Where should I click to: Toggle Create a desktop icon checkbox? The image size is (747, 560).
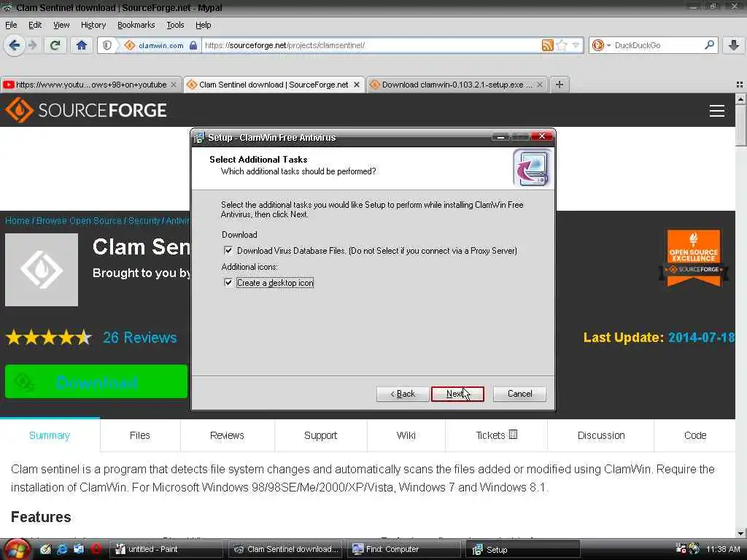(x=228, y=282)
